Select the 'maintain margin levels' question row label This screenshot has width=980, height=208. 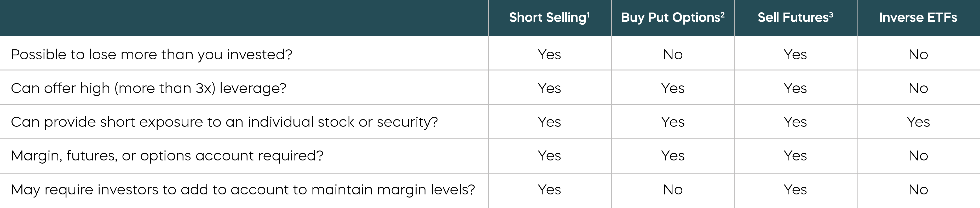click(243, 189)
